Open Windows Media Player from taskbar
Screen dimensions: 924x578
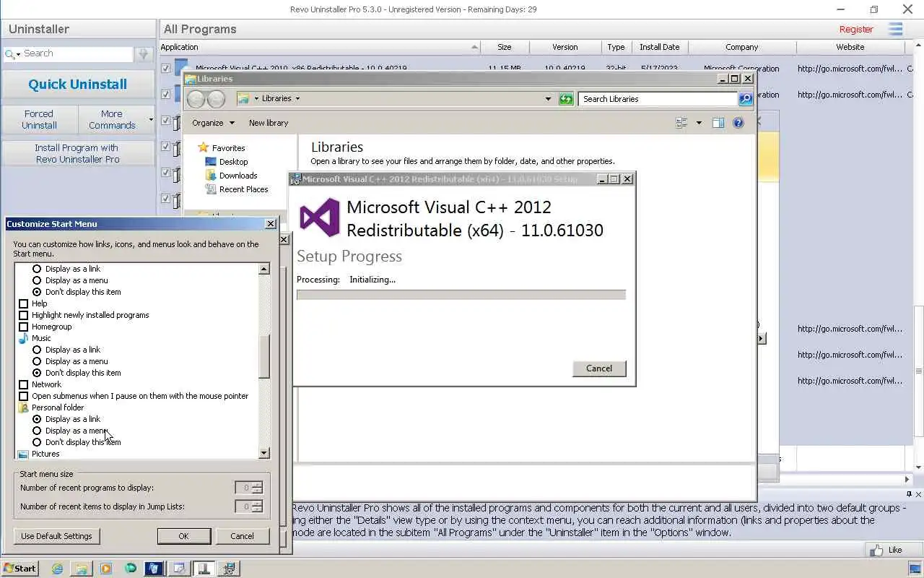coord(106,569)
